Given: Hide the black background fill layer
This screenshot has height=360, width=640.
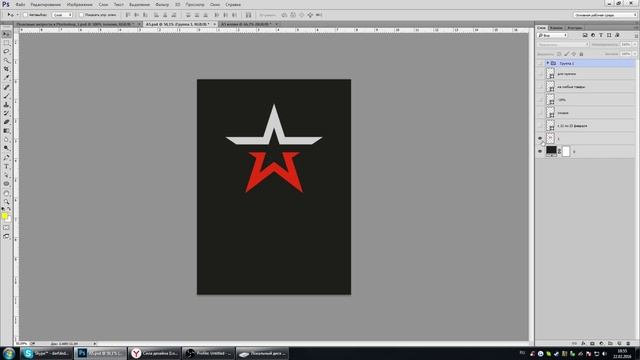Looking at the screenshot, I should click(540, 151).
